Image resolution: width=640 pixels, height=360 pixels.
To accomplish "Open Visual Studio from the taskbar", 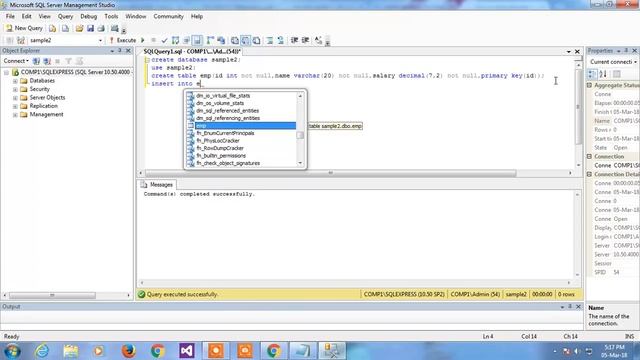I will 187,351.
